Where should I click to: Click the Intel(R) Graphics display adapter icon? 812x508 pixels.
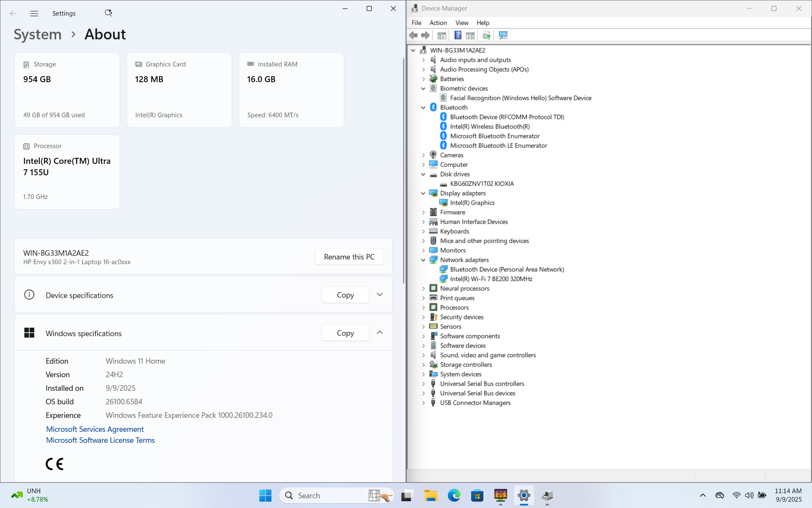[x=443, y=203]
